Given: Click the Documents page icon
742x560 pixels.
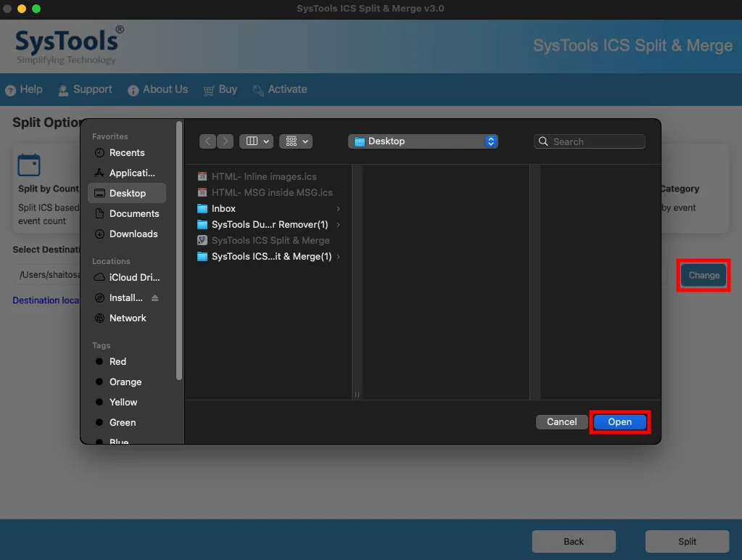Looking at the screenshot, I should pyautogui.click(x=99, y=213).
